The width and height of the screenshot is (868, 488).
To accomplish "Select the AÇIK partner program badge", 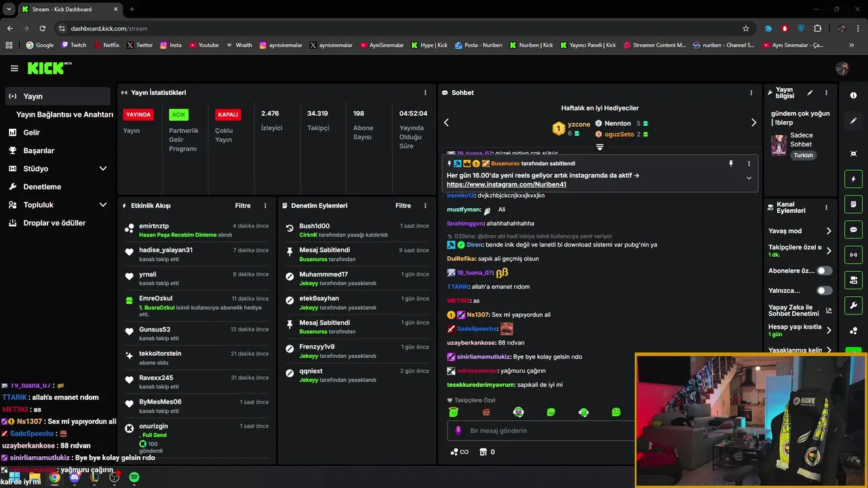I will point(178,115).
